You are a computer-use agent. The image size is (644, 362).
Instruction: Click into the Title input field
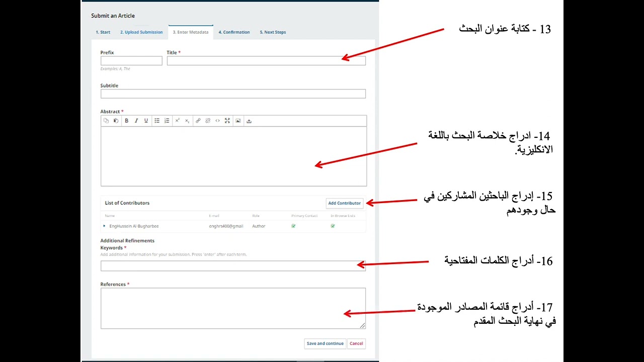(266, 61)
